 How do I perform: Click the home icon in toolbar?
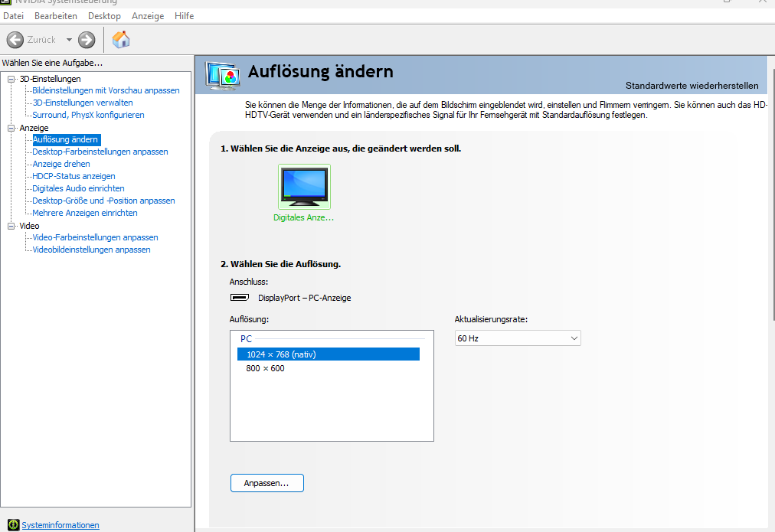tap(120, 40)
